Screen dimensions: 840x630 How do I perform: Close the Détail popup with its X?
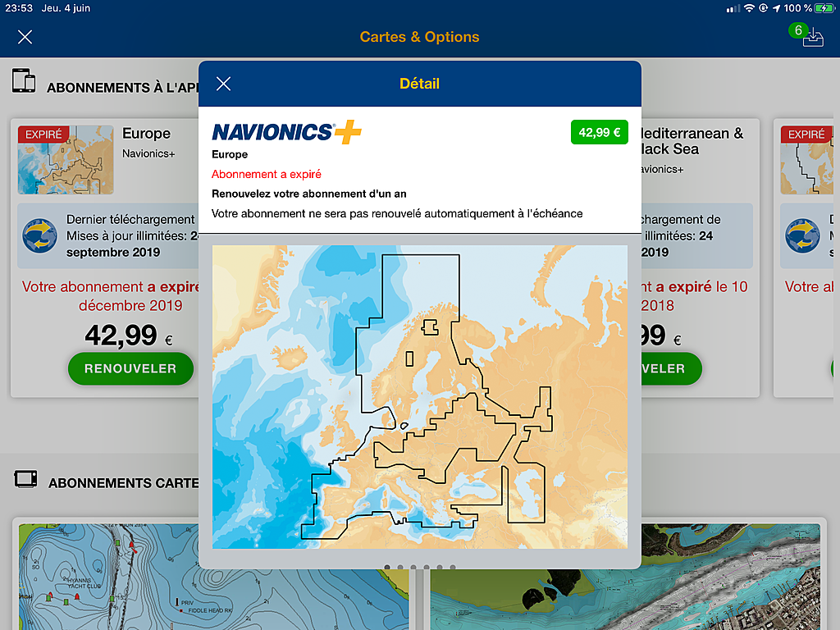click(223, 84)
